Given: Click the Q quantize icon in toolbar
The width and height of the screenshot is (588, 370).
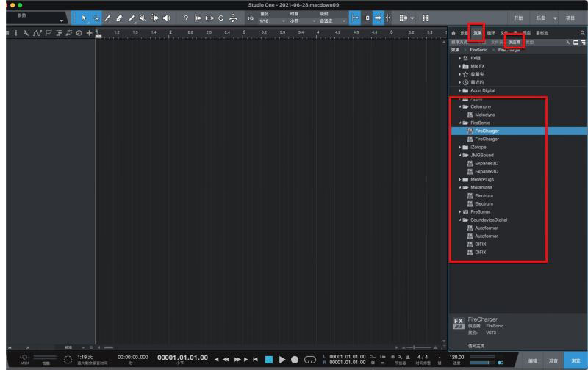Looking at the screenshot, I should tap(221, 18).
